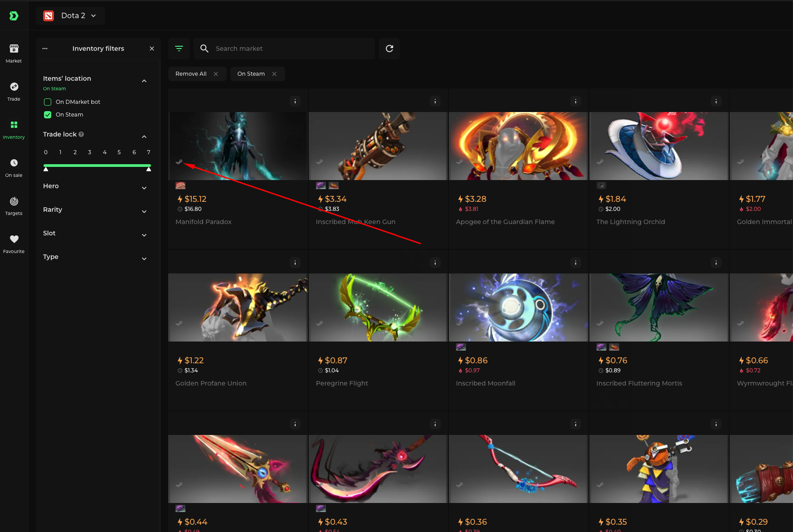Click the Trade lock help question icon

pos(81,134)
